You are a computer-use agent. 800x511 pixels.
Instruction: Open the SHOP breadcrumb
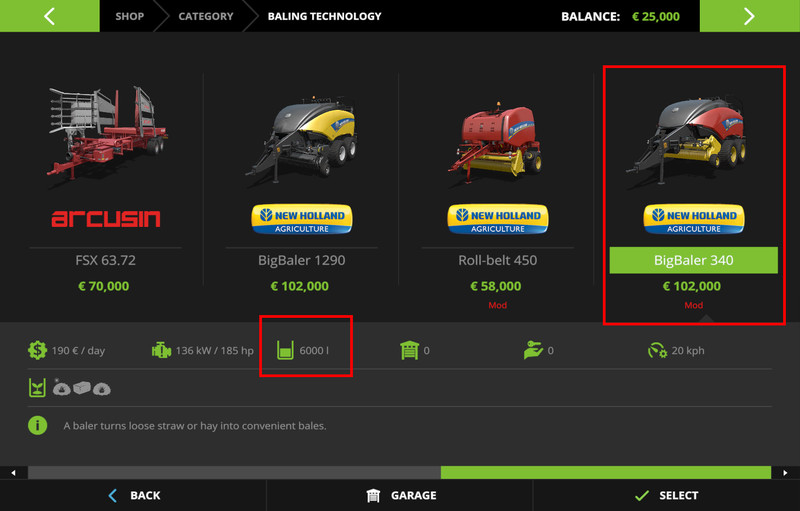click(129, 16)
